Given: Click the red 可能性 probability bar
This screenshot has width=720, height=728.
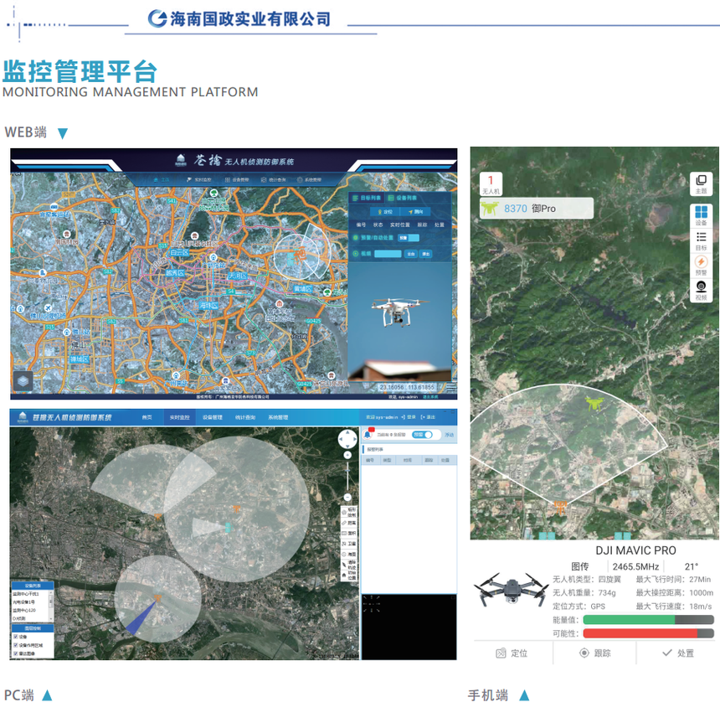Looking at the screenshot, I should click(648, 633).
